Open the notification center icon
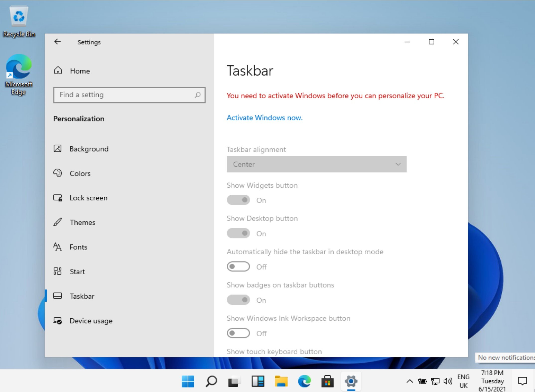The width and height of the screenshot is (535, 392). pos(522,381)
